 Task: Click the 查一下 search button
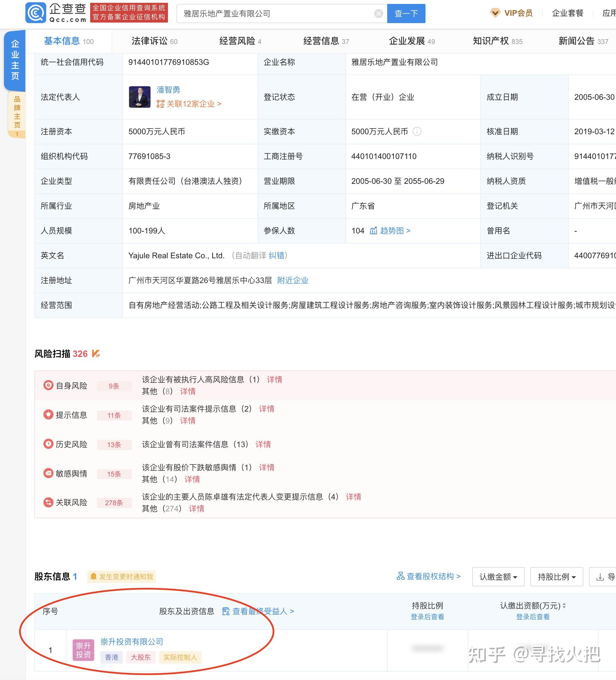pyautogui.click(x=406, y=14)
